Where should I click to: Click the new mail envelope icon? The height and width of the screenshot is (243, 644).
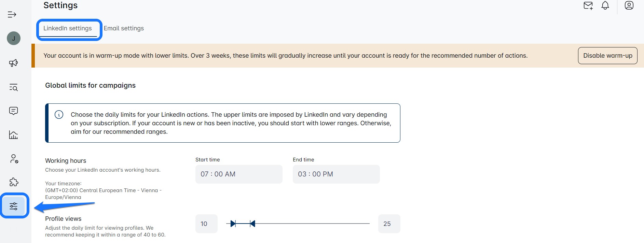[588, 5]
